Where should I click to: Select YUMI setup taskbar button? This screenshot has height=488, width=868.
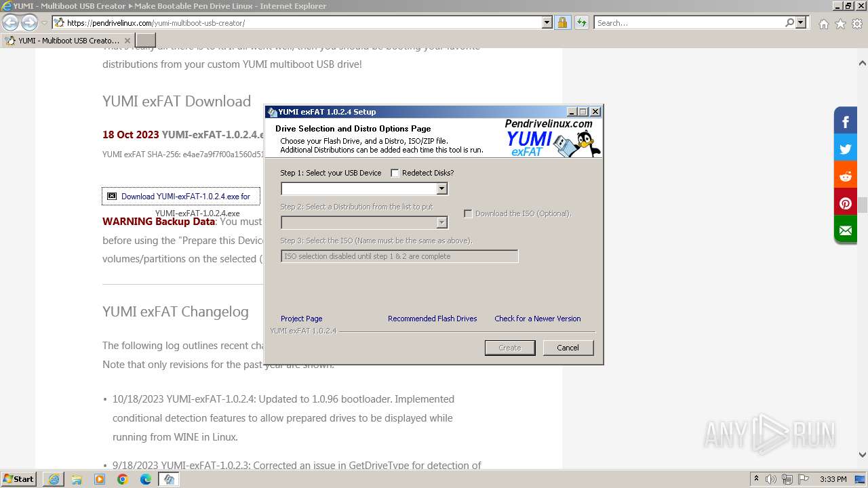click(169, 479)
